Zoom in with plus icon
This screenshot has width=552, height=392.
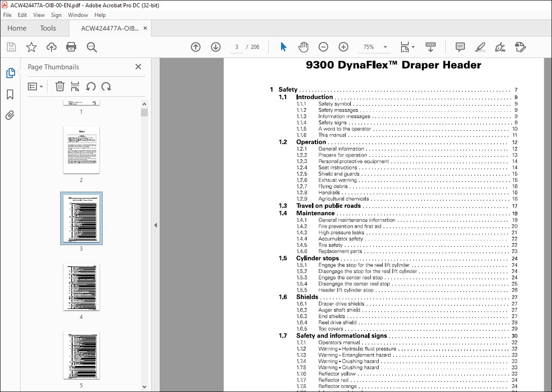point(344,47)
